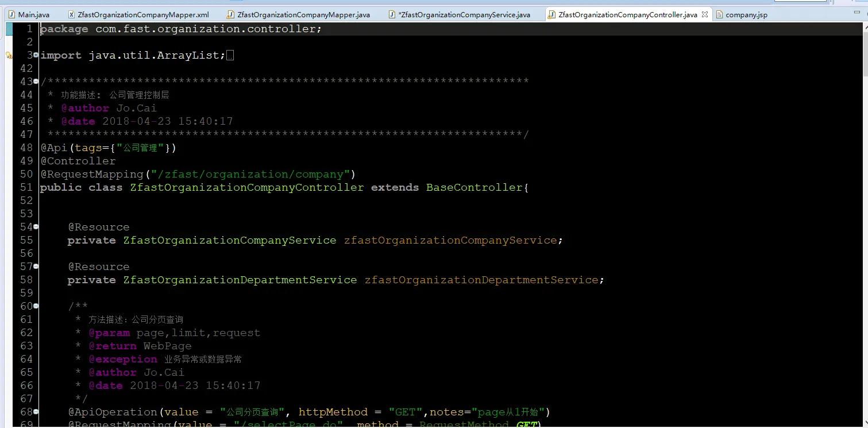The image size is (868, 428).
Task: Click the @ApiOperation annotation on line 68
Action: point(113,412)
